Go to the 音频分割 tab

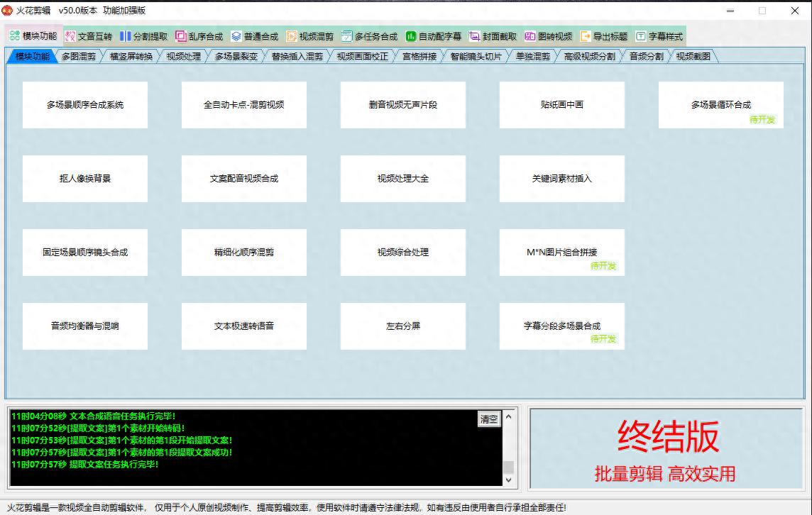pos(646,57)
